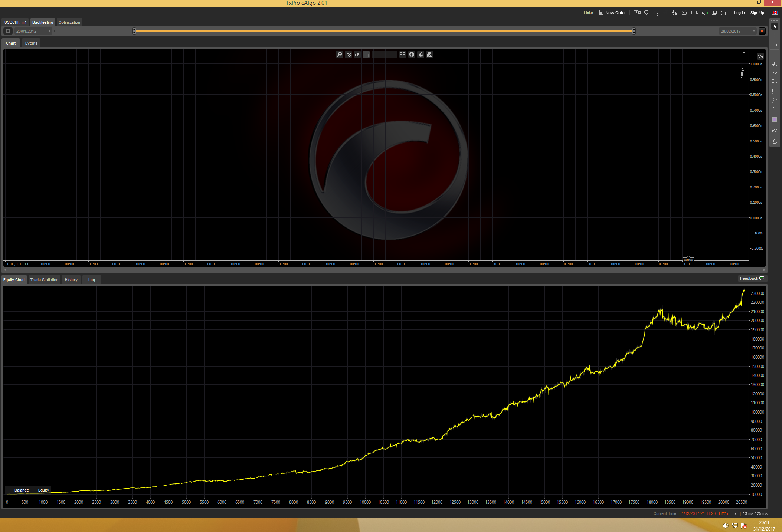Image resolution: width=782 pixels, height=532 pixels.
Task: Select the horizontal line drawing tool
Action: [775, 55]
